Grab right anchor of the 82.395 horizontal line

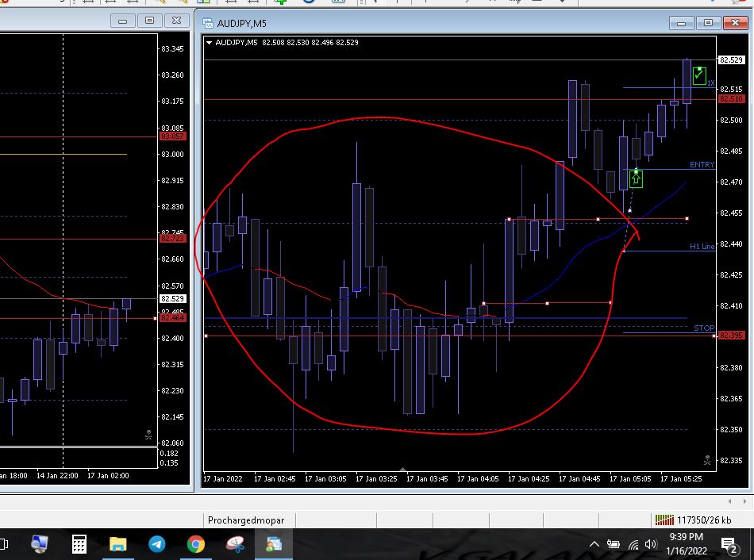[714, 336]
